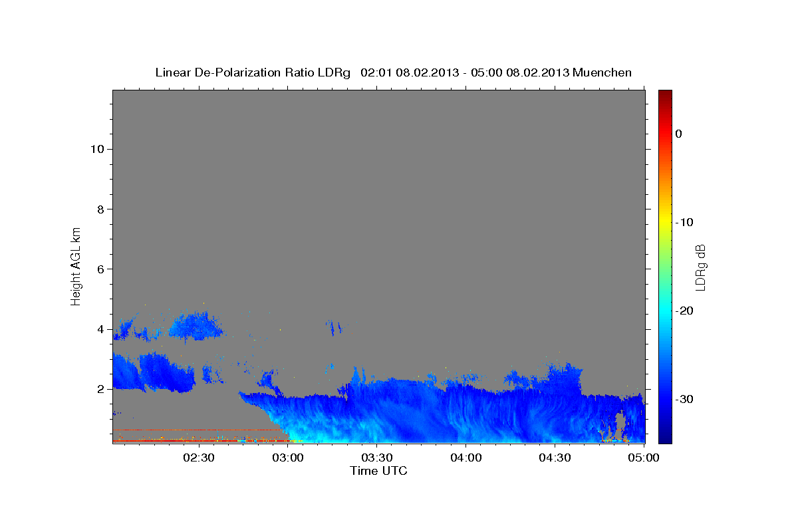The height and width of the screenshot is (532, 798).
Task: Click the 02:30 time tick label
Action: click(199, 458)
